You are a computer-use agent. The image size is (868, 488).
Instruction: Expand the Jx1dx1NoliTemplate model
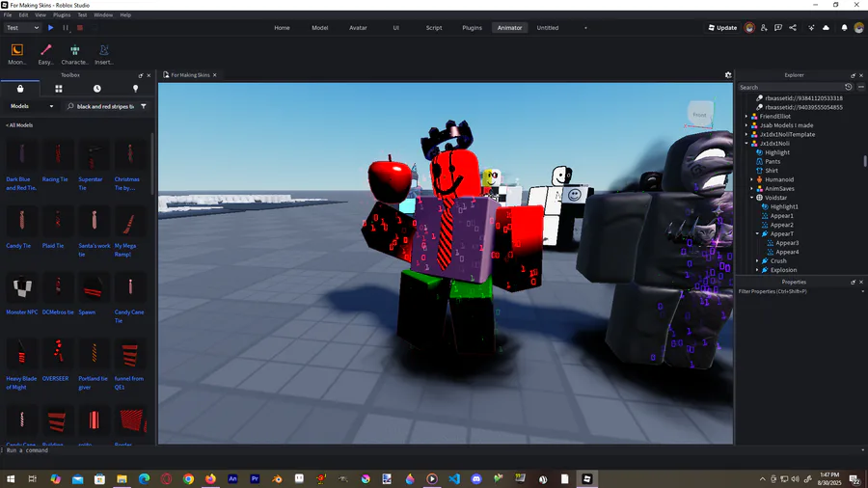[x=746, y=134]
